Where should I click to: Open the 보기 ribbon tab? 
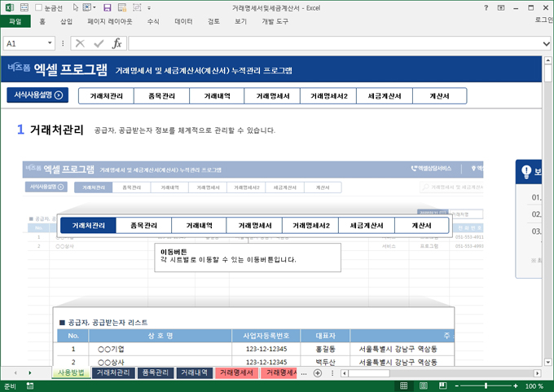point(240,21)
